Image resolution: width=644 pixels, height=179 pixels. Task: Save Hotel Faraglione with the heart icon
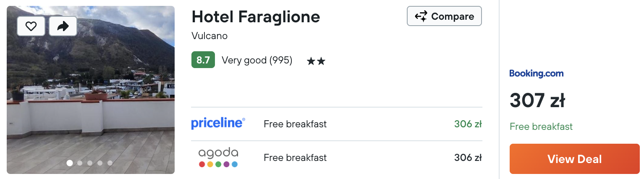pos(31,26)
